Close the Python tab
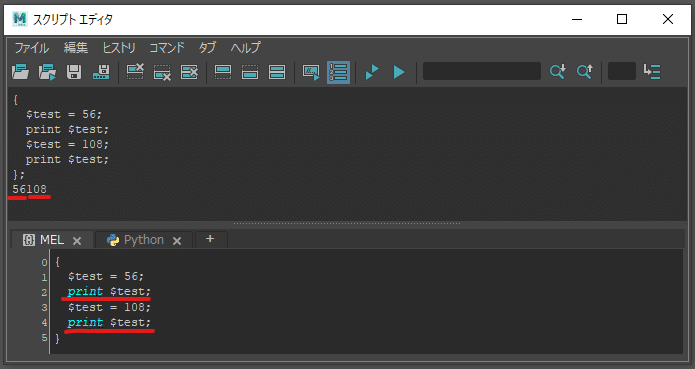Viewport: 695px width, 369px height. [x=177, y=241]
